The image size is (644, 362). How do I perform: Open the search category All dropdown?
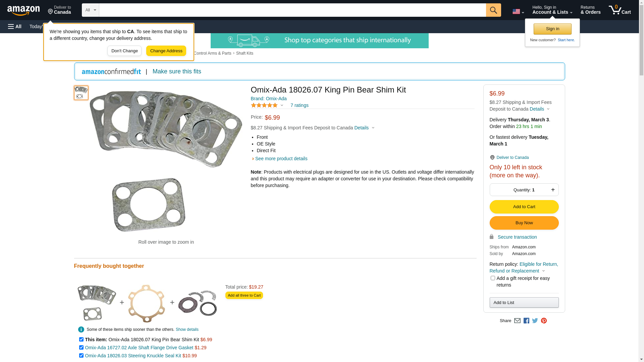pos(90,10)
